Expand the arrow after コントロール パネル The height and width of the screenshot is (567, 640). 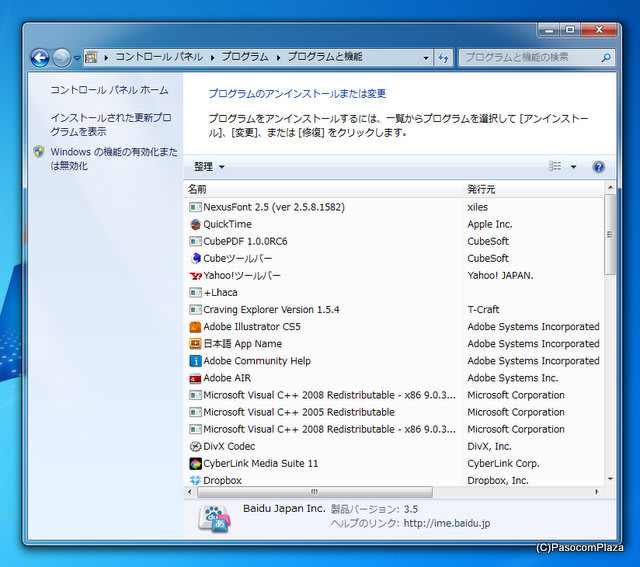(213, 58)
